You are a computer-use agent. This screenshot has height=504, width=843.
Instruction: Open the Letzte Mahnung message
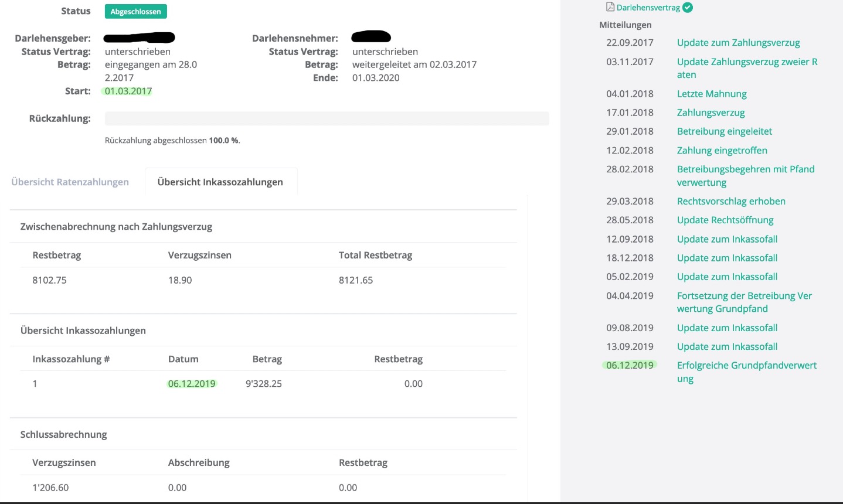712,94
